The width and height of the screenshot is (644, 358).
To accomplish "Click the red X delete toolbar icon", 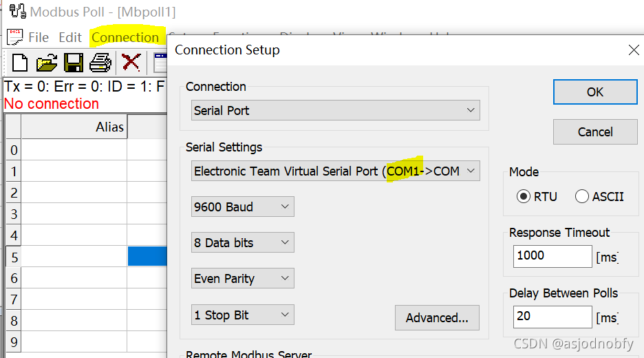I will point(131,63).
